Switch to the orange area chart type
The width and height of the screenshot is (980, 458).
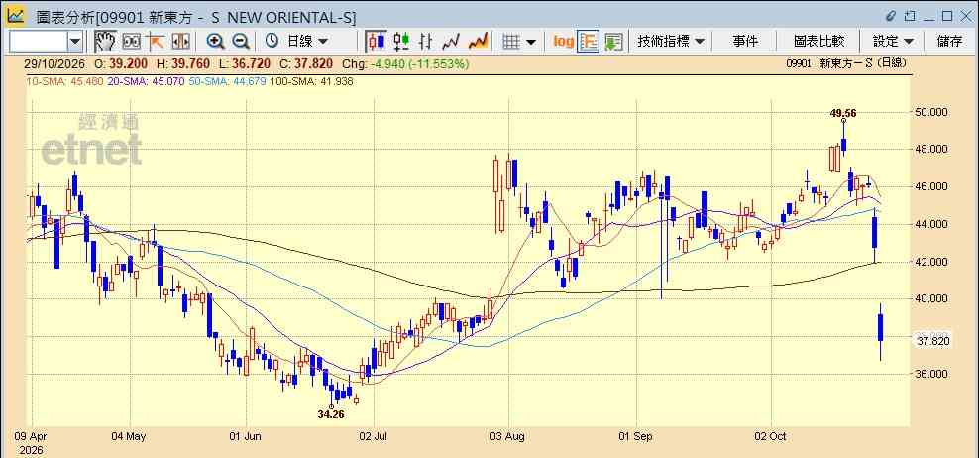478,42
